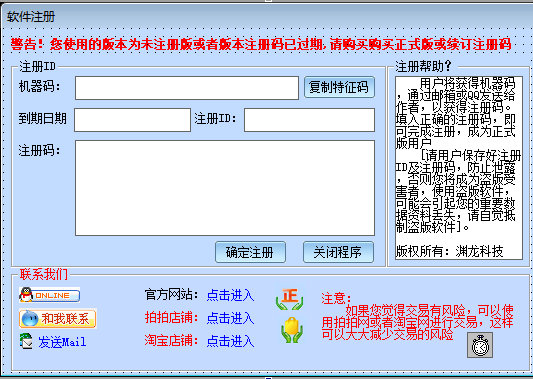Confirm registration with 确定注册 button

250,252
